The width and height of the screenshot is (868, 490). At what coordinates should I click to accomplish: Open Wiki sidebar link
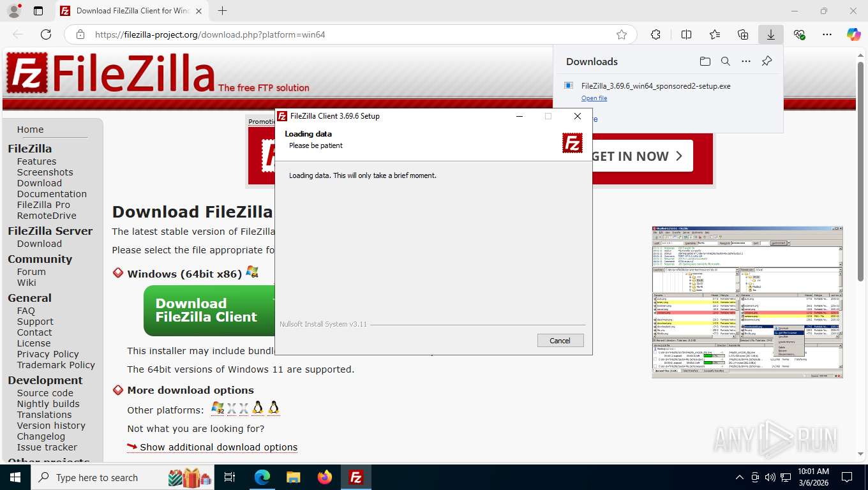[x=26, y=283]
